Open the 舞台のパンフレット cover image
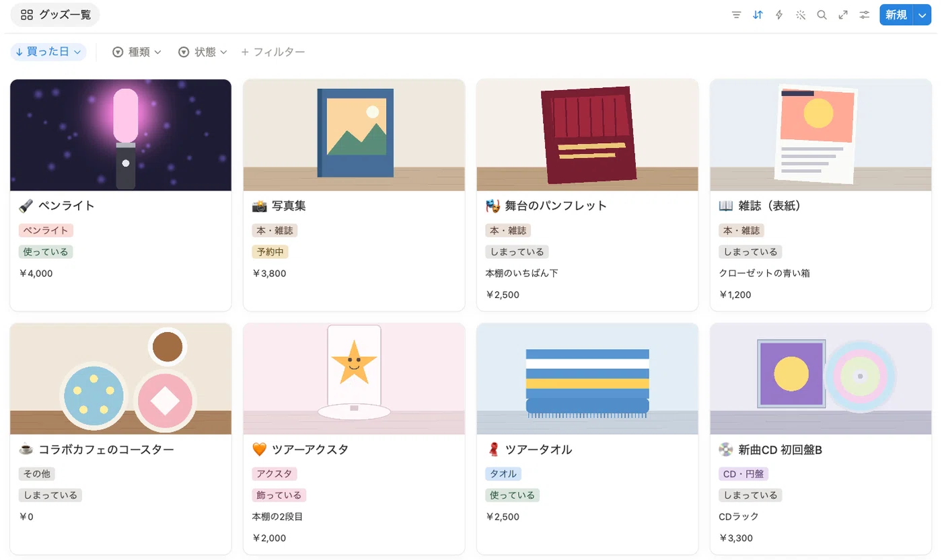This screenshot has height=560, width=942. [x=587, y=135]
